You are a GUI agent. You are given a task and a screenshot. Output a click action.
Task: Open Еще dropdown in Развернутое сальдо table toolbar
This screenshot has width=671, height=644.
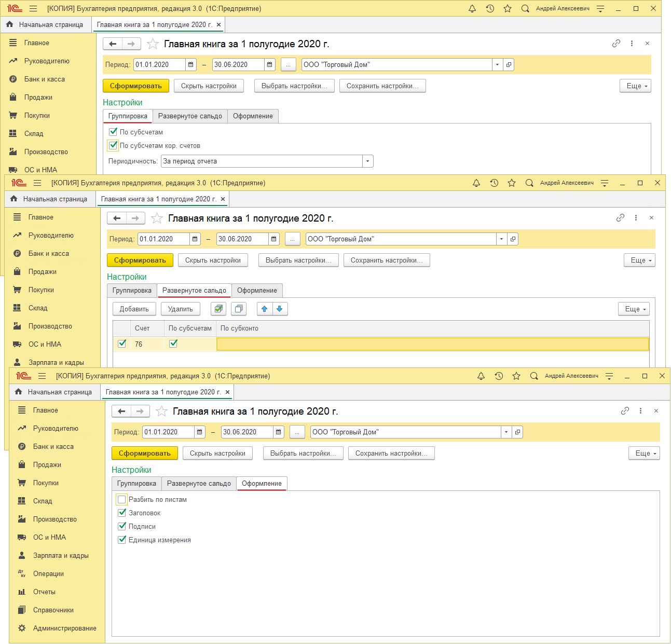(x=634, y=309)
